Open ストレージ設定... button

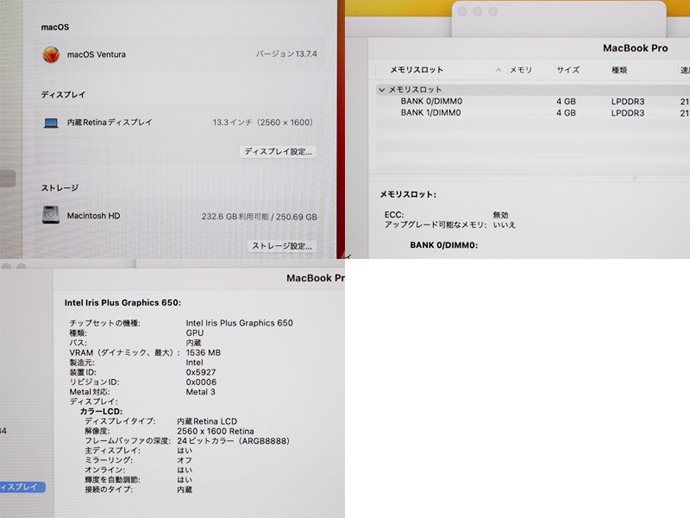(282, 246)
